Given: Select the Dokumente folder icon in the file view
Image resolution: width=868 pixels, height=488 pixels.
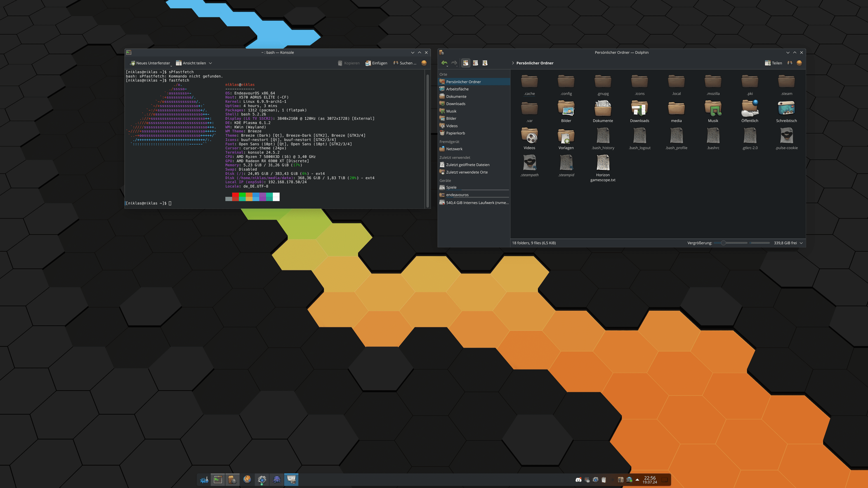Looking at the screenshot, I should point(603,109).
